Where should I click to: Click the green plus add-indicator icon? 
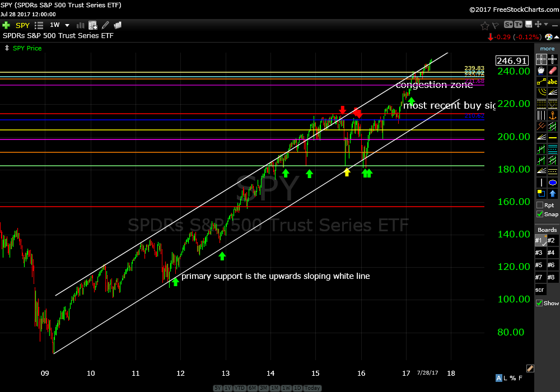6,25
